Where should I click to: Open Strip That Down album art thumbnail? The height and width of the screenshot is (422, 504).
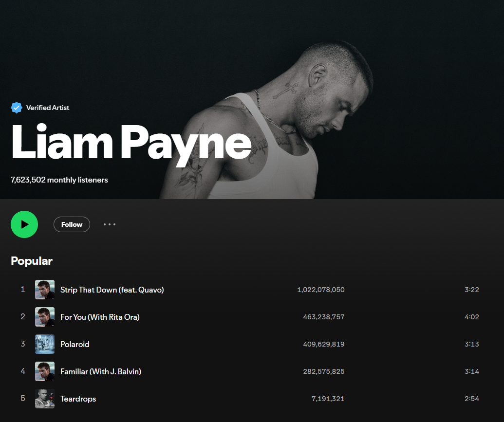click(45, 290)
